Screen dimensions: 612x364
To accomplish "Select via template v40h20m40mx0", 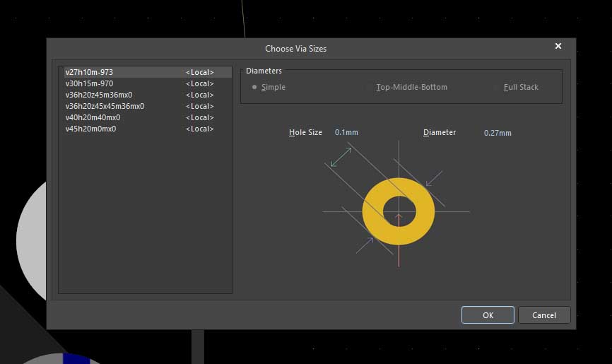I will point(93,117).
